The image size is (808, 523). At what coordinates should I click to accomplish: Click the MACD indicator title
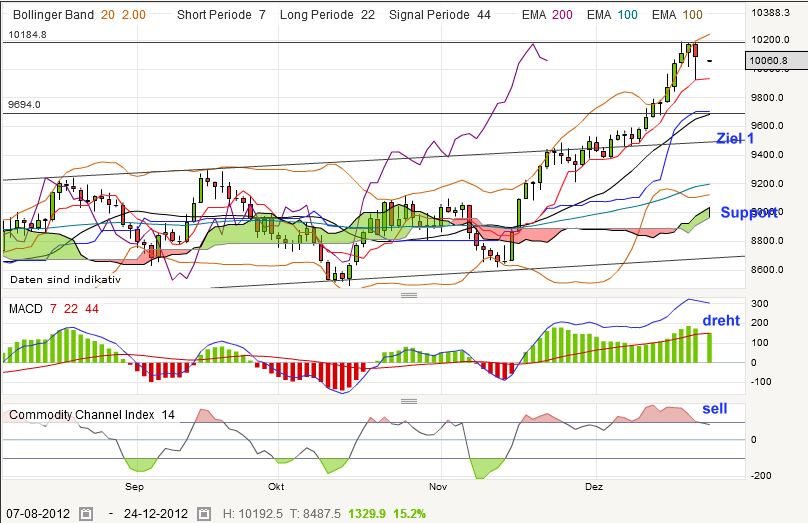point(26,309)
